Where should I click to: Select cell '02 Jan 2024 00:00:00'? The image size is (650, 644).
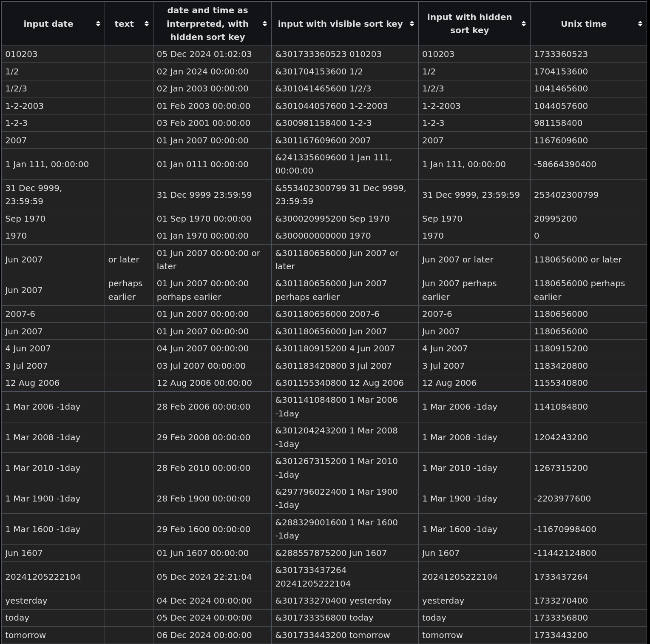212,71
